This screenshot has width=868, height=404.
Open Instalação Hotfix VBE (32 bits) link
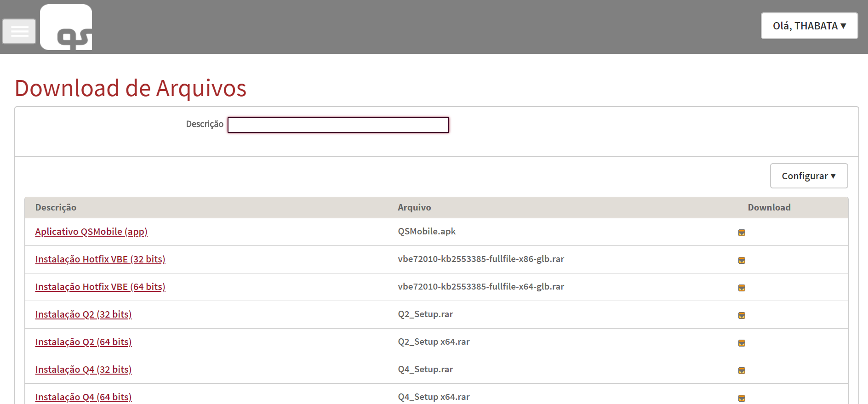[100, 259]
